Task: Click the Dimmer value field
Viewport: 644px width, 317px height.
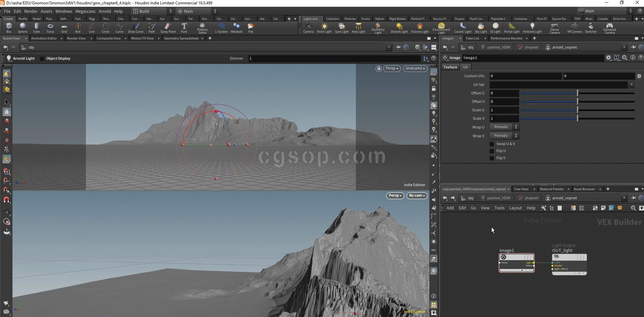Action: (x=334, y=59)
